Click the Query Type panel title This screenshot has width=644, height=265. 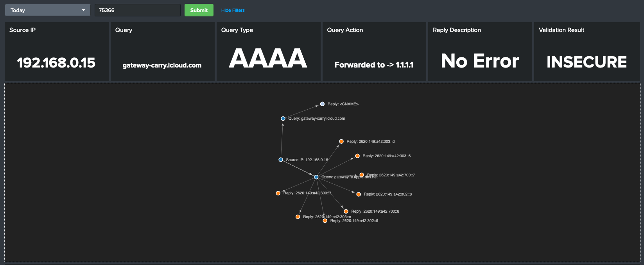pos(237,30)
